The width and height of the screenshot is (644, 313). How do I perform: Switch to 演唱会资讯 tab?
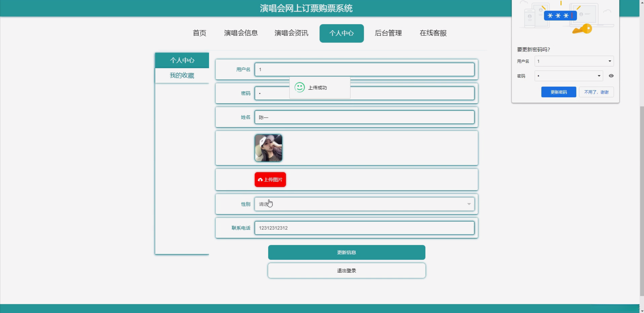click(x=291, y=33)
